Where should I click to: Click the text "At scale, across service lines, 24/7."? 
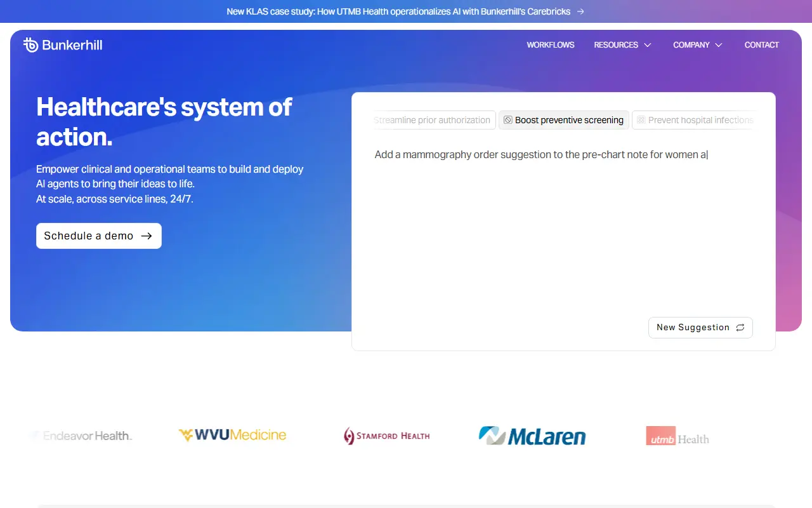[115, 199]
